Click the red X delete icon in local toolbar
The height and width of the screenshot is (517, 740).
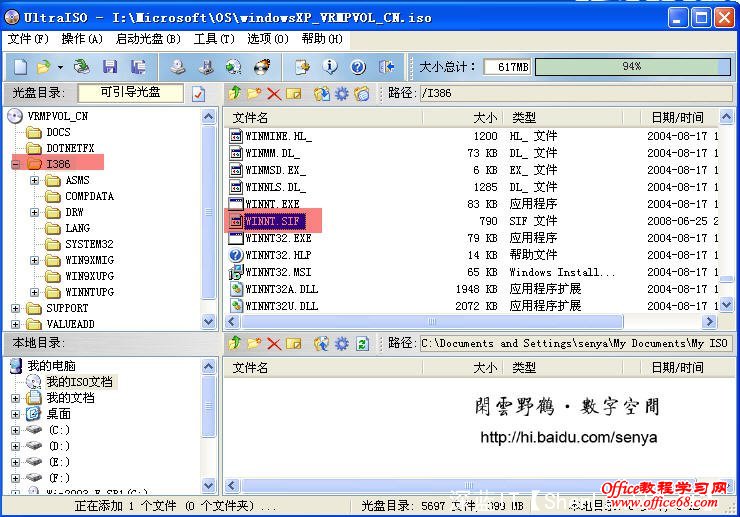tap(274, 344)
